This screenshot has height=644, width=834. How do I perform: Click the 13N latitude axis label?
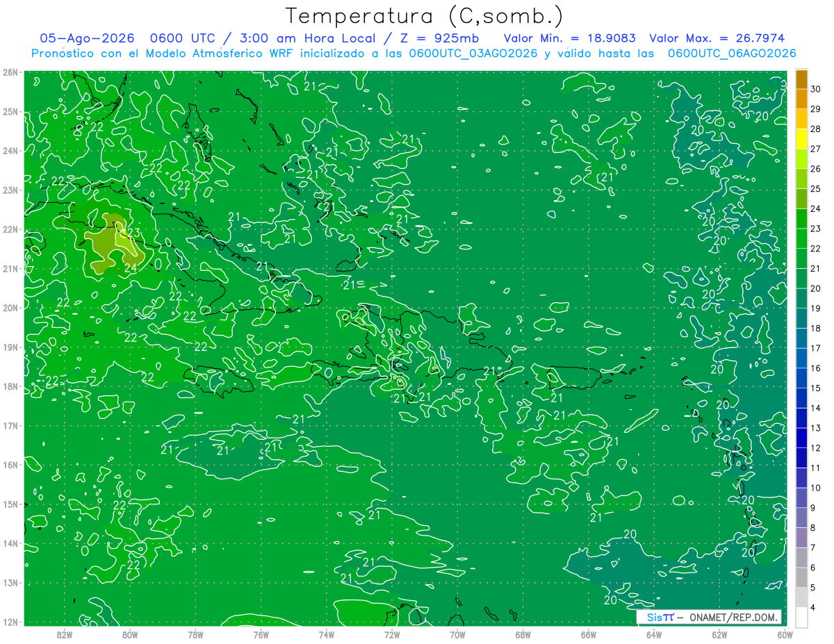point(10,583)
